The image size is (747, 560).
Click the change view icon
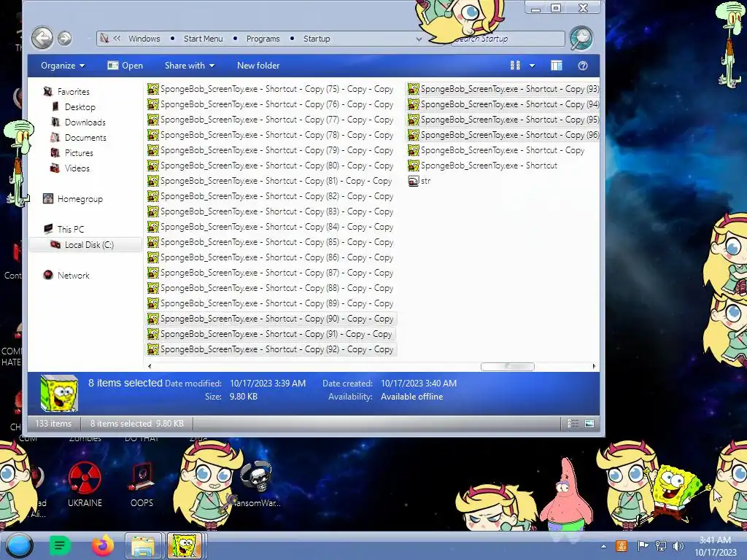[516, 66]
